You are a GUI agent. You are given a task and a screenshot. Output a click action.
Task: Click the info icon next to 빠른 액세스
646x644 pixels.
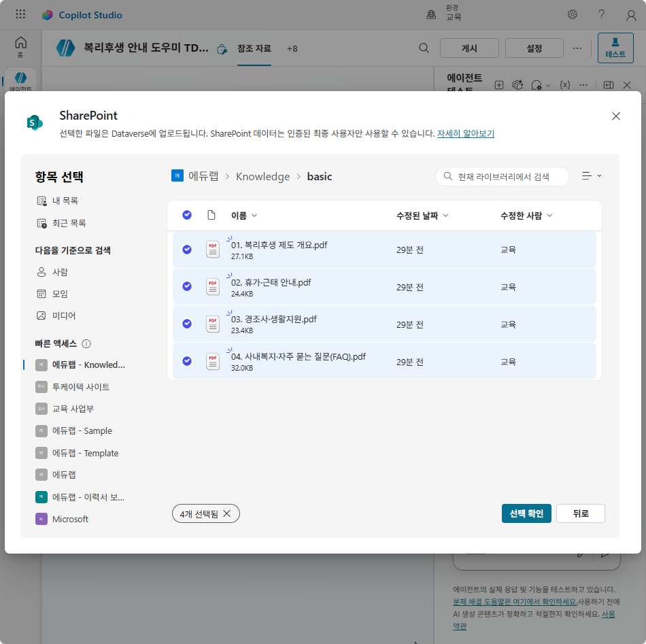86,343
